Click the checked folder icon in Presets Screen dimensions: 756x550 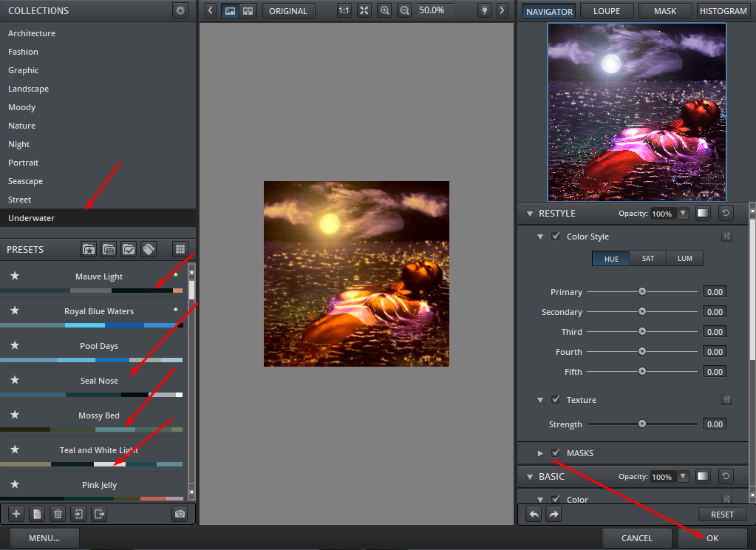click(129, 249)
